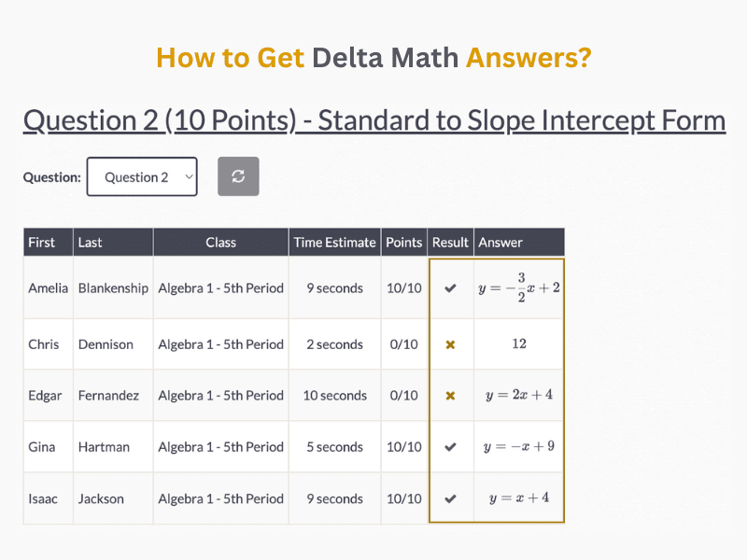Screen dimensions: 747x560
Task: Click Isaac Jackson's checkmark result icon
Action: click(x=450, y=498)
